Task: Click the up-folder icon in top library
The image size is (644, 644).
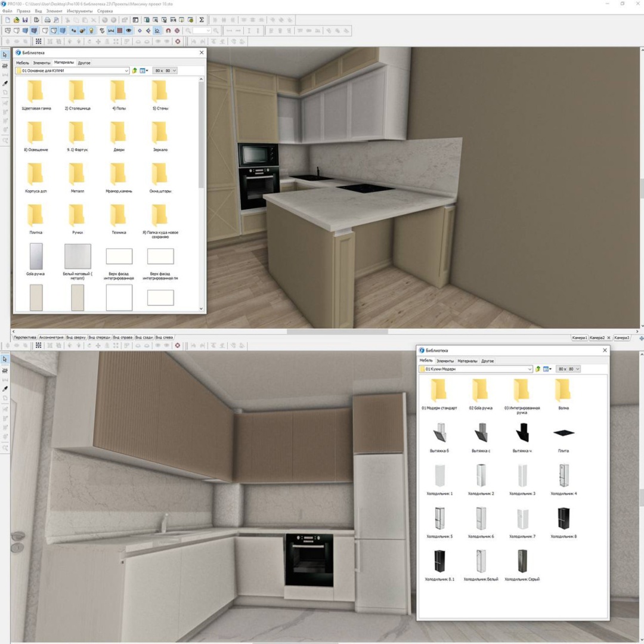Action: (x=134, y=70)
